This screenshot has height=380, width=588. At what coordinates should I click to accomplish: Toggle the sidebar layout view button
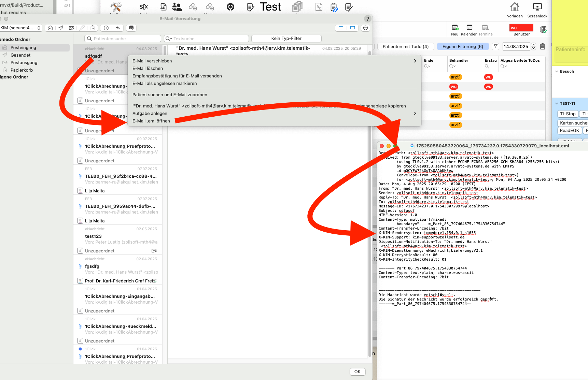click(341, 28)
